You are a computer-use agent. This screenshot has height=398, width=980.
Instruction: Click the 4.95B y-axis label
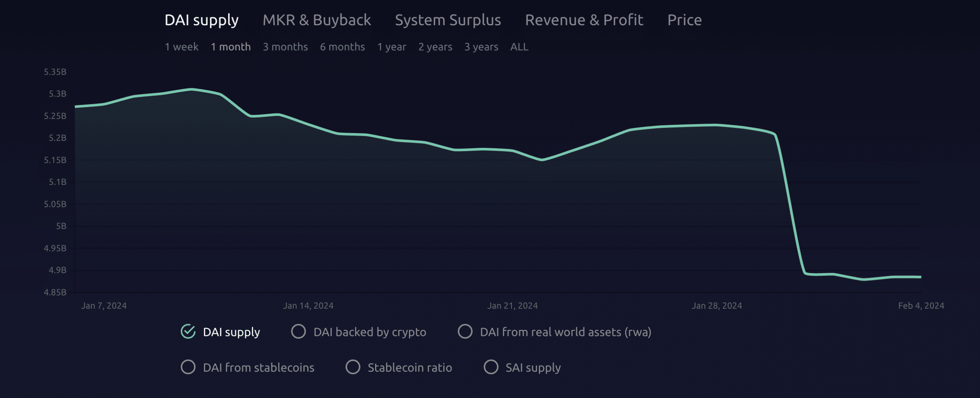click(x=55, y=248)
